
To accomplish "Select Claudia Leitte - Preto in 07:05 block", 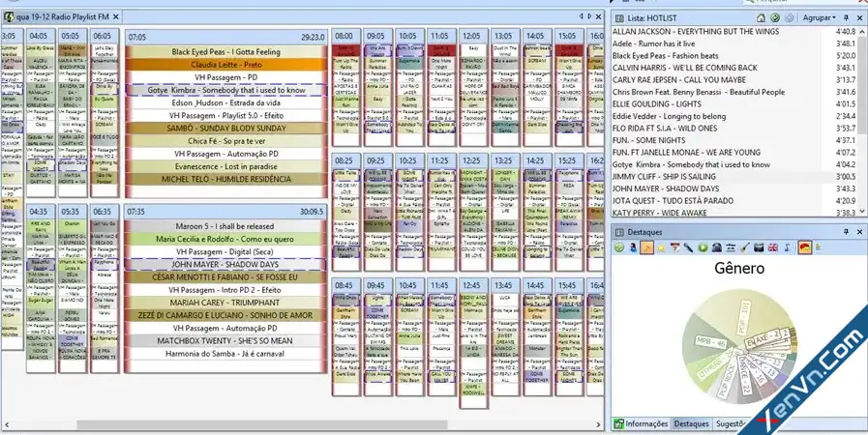I will coord(225,65).
